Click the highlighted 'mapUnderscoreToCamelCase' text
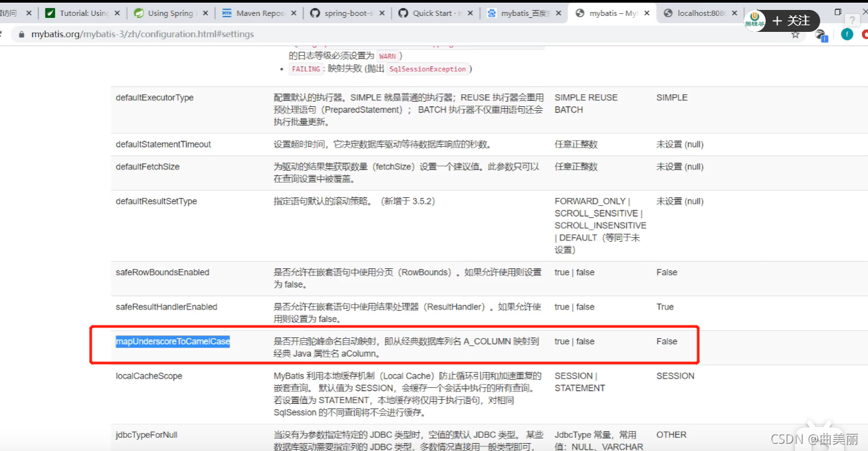The height and width of the screenshot is (451, 868). [x=173, y=341]
